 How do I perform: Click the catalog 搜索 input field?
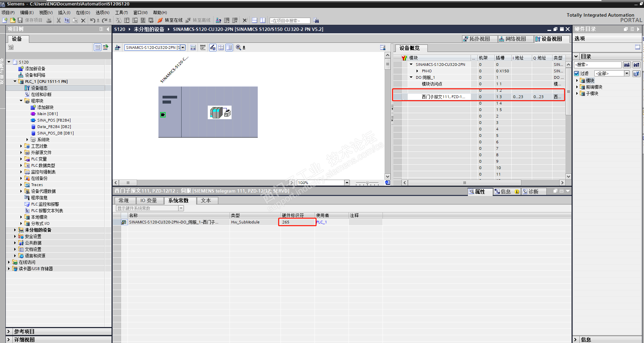click(x=598, y=65)
